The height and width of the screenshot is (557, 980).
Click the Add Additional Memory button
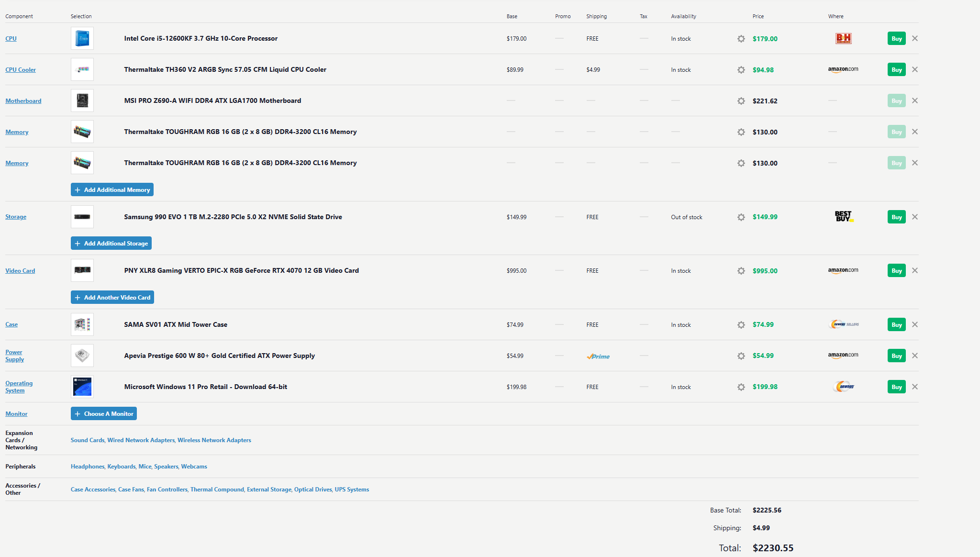point(112,190)
